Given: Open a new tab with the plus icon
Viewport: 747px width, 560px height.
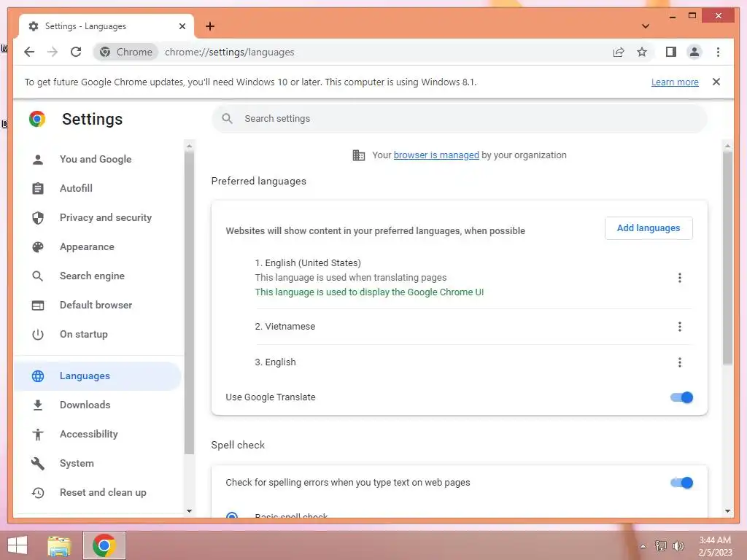Looking at the screenshot, I should (x=210, y=26).
